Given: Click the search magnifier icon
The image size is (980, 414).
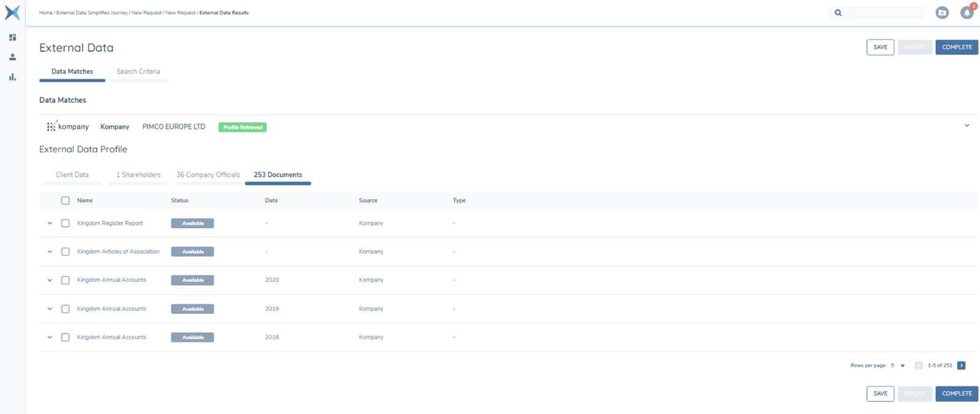Looking at the screenshot, I should pyautogui.click(x=838, y=13).
